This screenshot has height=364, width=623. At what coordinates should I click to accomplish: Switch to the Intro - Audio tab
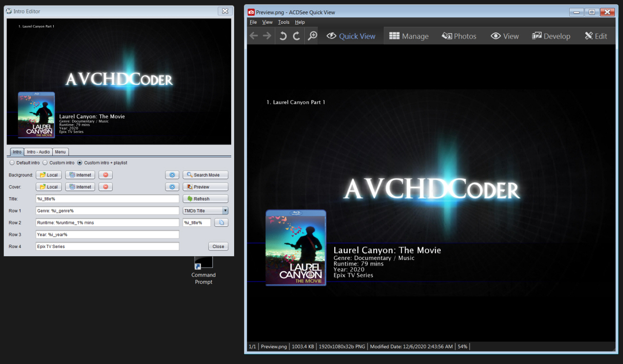[39, 152]
